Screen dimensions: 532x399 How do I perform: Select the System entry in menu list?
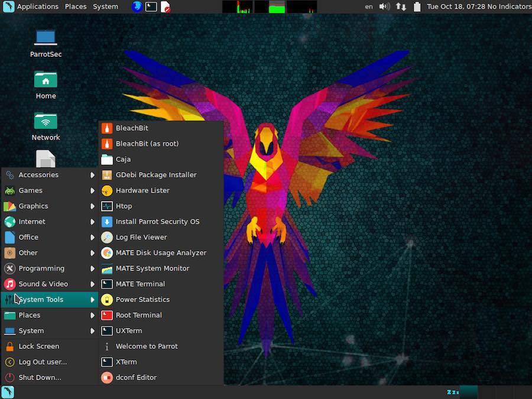(x=50, y=331)
